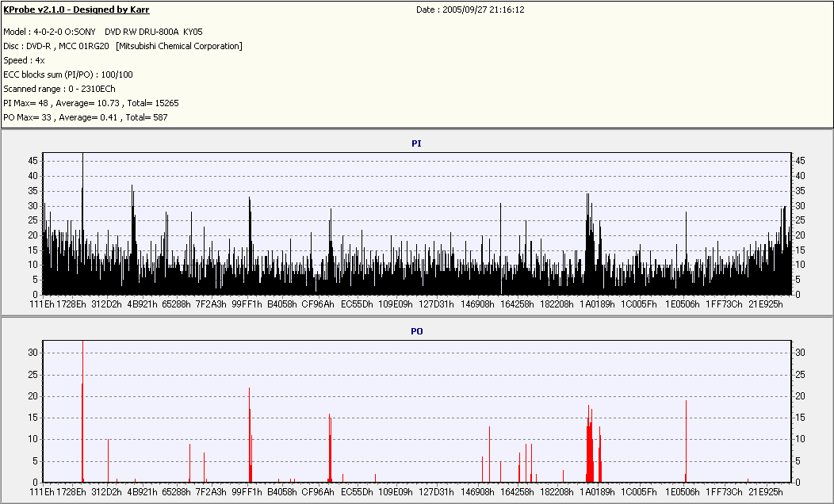Click the red PO spike near 1E0506h
Image resolution: width=834 pixels, height=504 pixels.
point(686,441)
